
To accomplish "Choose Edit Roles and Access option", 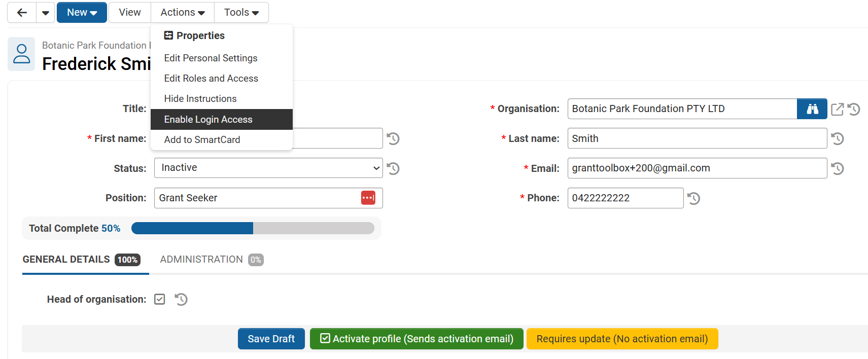I will [211, 79].
